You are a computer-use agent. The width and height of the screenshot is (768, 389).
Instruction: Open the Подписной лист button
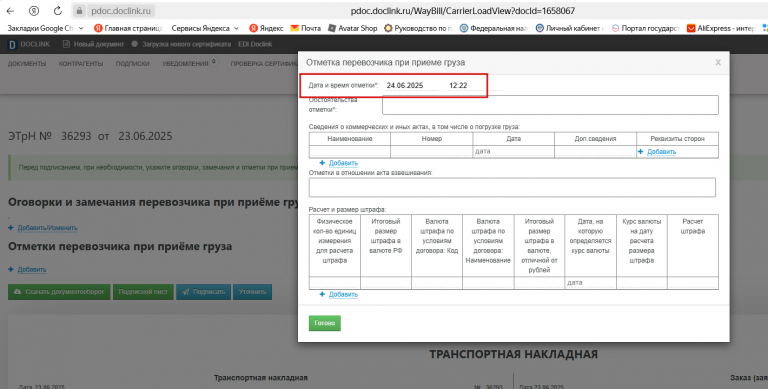click(143, 292)
